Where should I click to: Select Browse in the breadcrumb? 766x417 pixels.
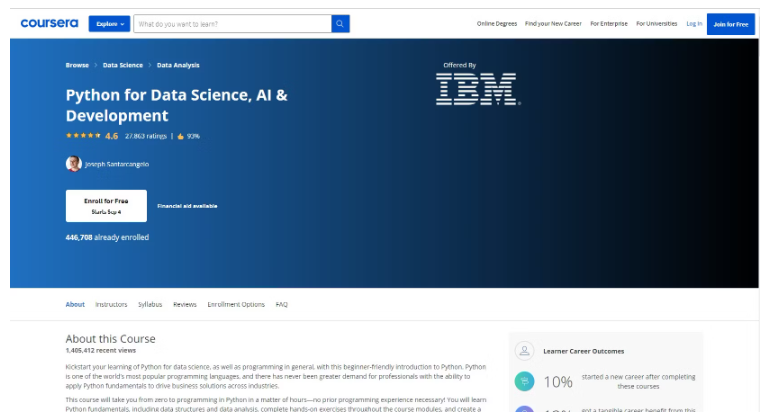coord(77,65)
